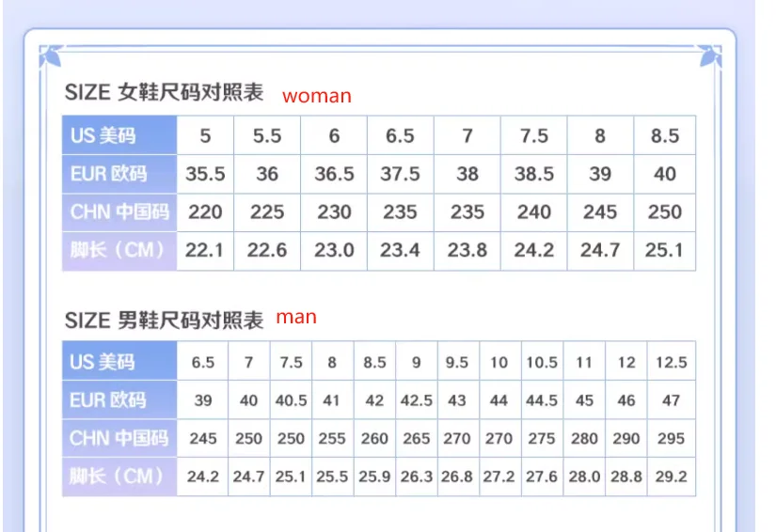Click the CHN size cell '220'
The height and width of the screenshot is (532, 776).
pyautogui.click(x=205, y=212)
